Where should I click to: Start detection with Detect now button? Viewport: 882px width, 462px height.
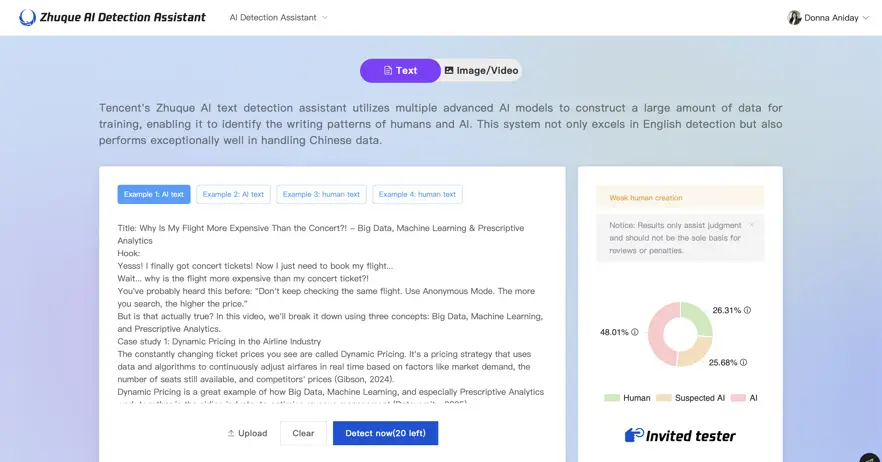pyautogui.click(x=385, y=433)
